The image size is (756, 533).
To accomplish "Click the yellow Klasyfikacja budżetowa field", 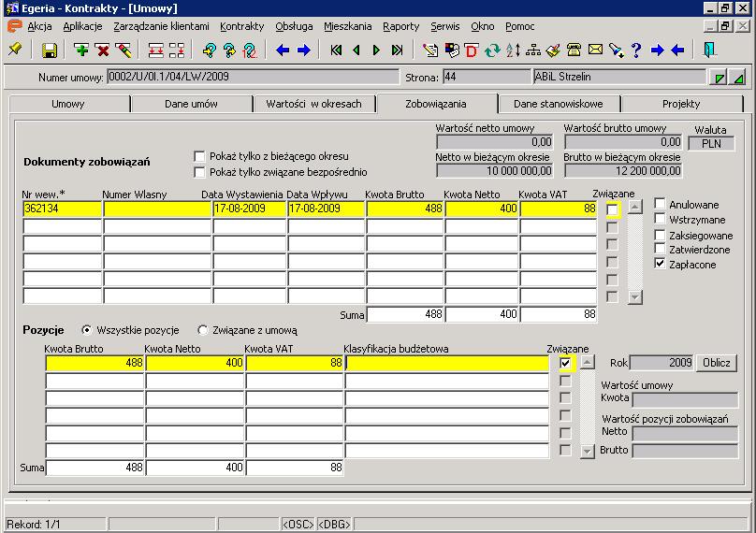I will [447, 363].
